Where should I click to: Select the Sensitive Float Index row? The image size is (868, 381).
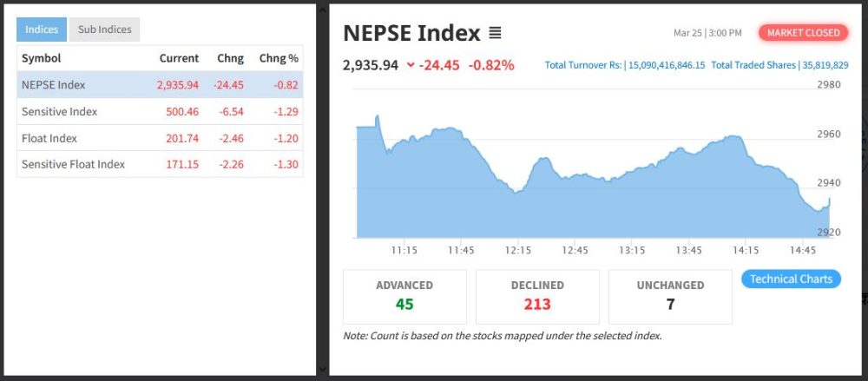[160, 164]
